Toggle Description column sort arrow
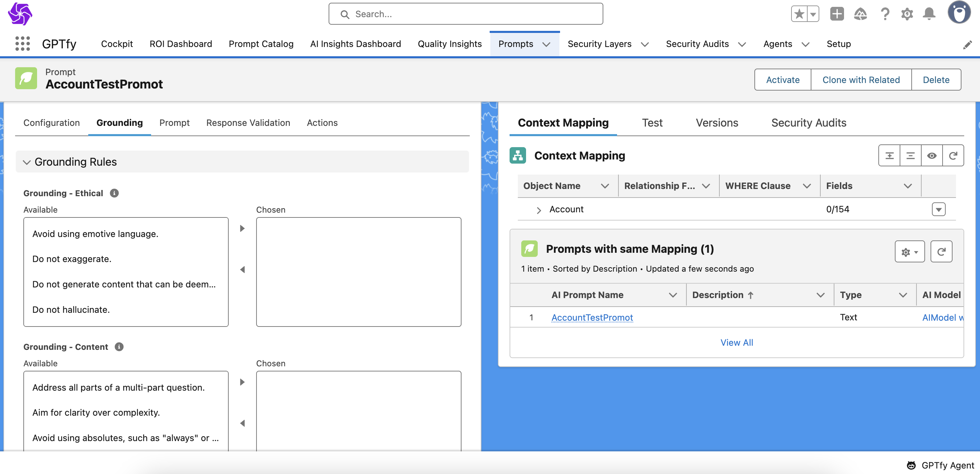 [751, 295]
